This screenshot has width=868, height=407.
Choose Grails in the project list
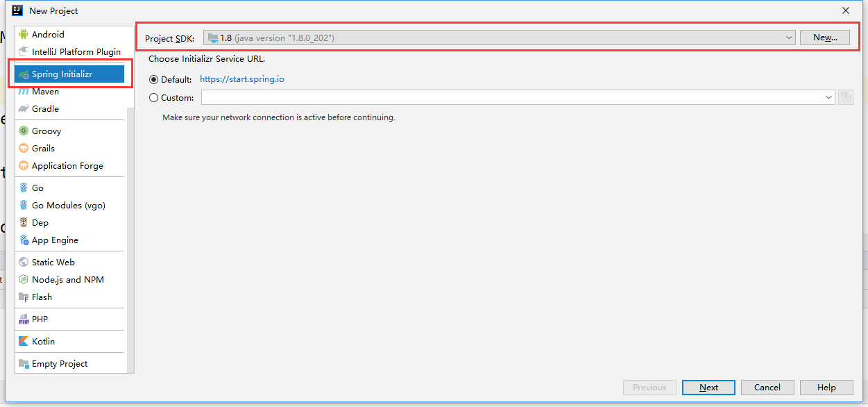[x=70, y=148]
